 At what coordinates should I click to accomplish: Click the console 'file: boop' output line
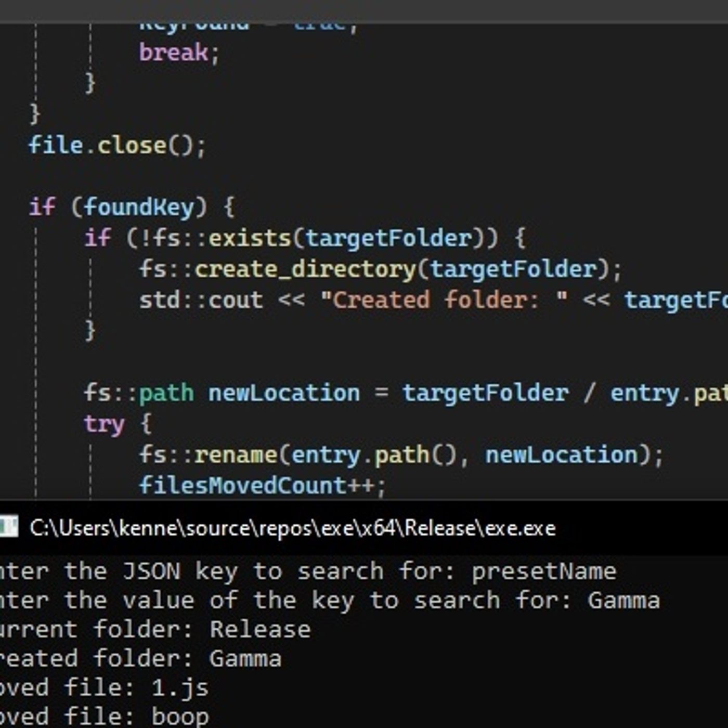pos(105,717)
